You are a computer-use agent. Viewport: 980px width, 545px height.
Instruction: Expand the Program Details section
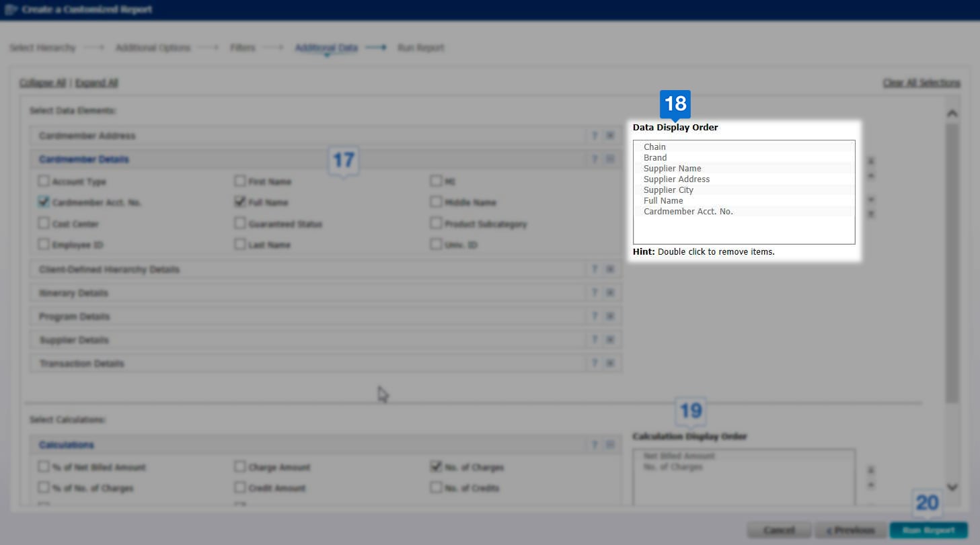[x=74, y=316]
